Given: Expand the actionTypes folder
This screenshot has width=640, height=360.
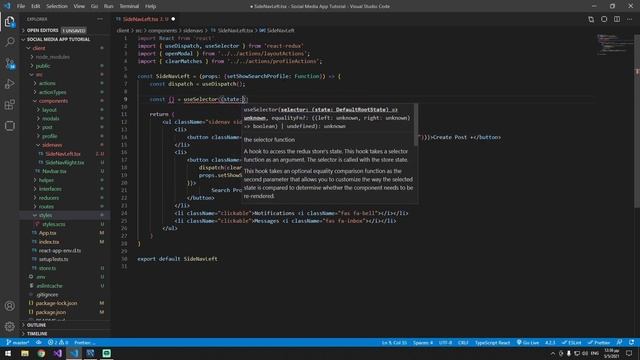Looking at the screenshot, I should [53, 92].
